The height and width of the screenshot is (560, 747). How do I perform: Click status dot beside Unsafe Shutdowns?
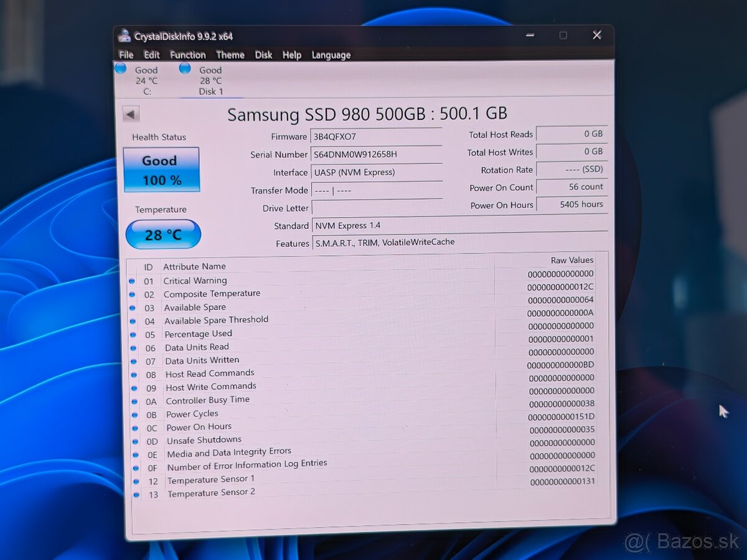pyautogui.click(x=134, y=442)
